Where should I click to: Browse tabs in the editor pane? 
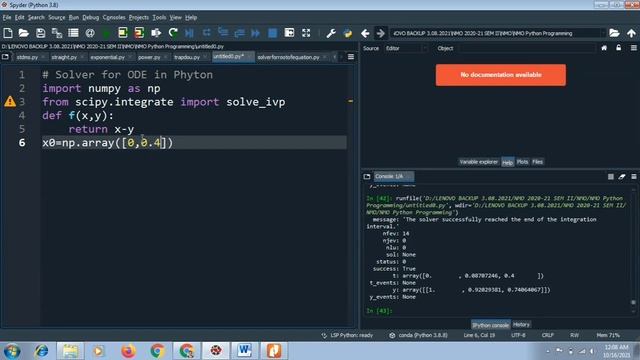[x=5, y=57]
